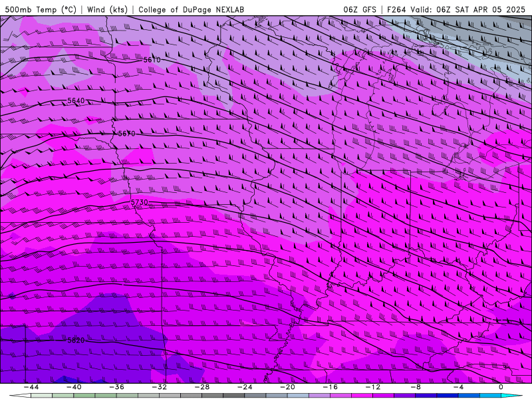Image resolution: width=532 pixels, height=399 pixels.
Task: Click the -24 colorbar tick label
Action: tap(245, 387)
